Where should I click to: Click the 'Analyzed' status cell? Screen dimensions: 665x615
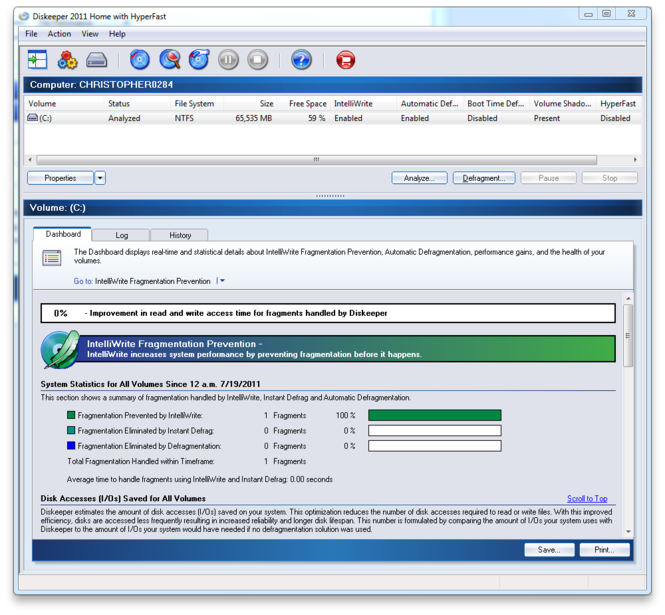(x=124, y=118)
